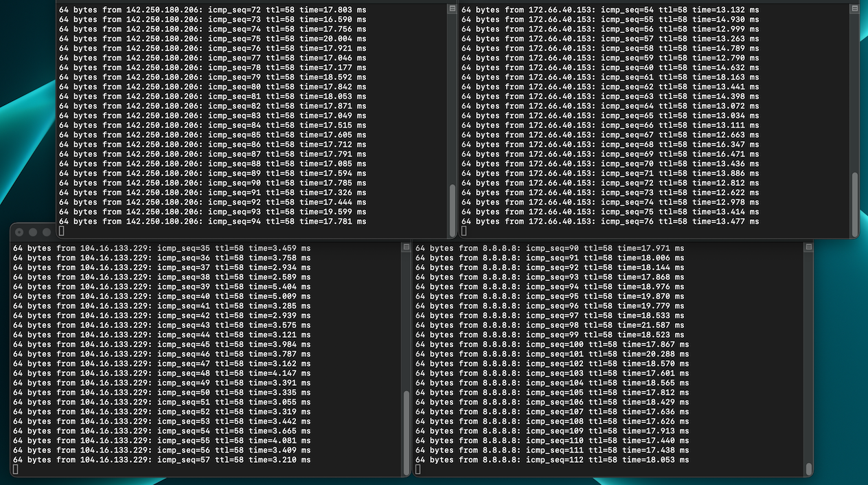Click 142.250.180.206 line icmp_seq=93 time=19.599
This screenshot has height=485, width=868.
[x=213, y=212]
